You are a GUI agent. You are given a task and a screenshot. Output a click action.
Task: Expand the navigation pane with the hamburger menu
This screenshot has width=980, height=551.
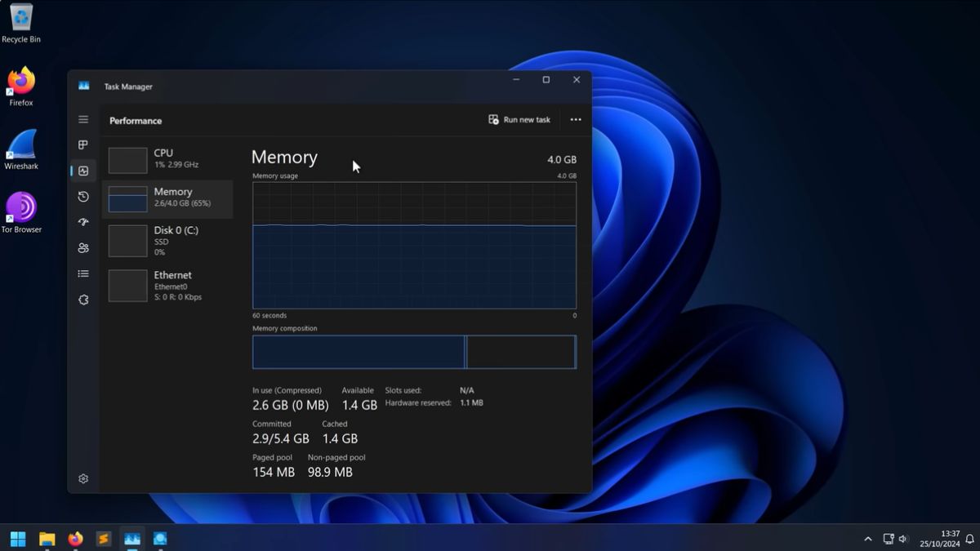pyautogui.click(x=82, y=119)
